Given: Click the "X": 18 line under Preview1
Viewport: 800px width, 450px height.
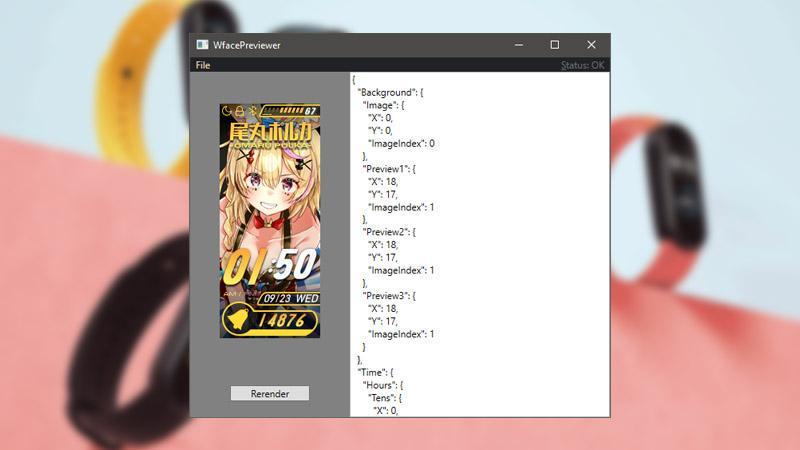Looking at the screenshot, I should (x=383, y=182).
